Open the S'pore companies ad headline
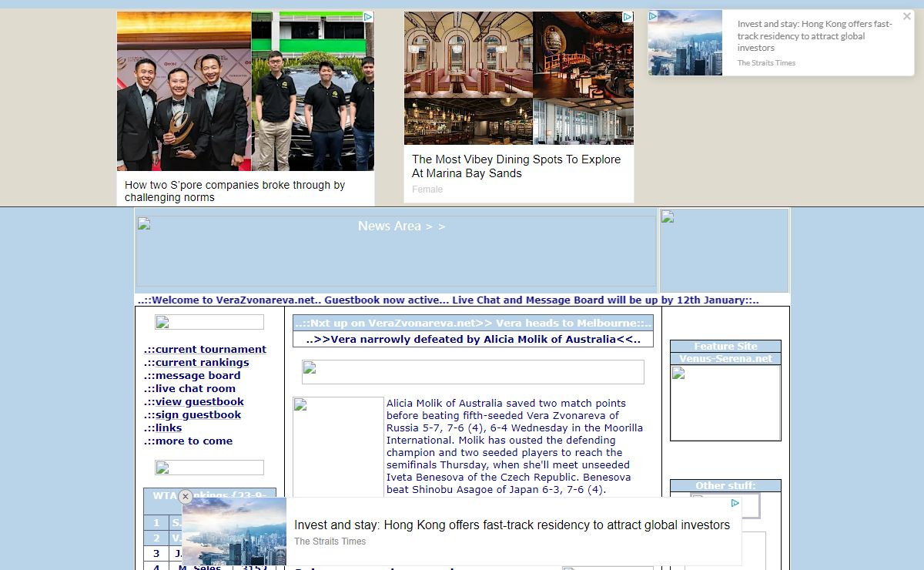The width and height of the screenshot is (924, 570). pos(235,191)
